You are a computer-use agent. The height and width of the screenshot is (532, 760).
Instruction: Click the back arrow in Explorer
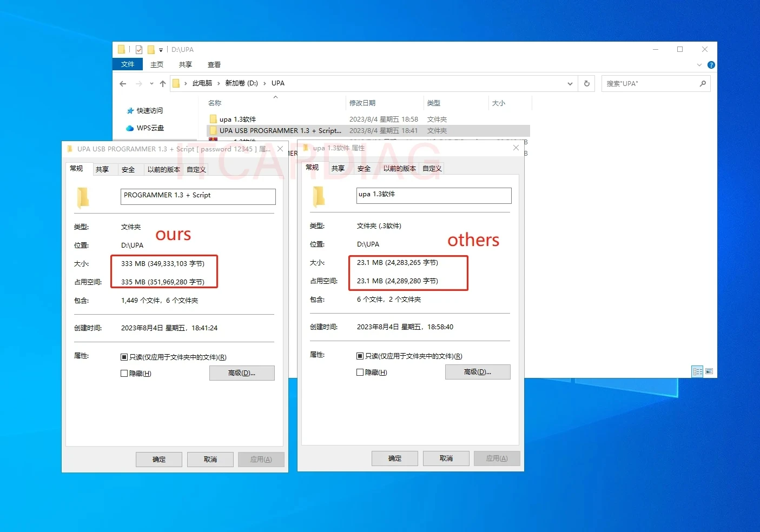point(123,84)
